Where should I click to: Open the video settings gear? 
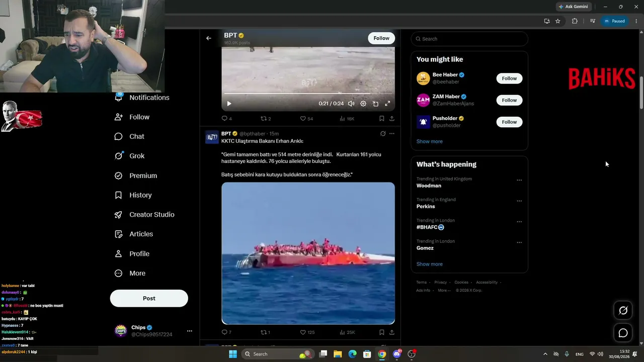point(363,104)
